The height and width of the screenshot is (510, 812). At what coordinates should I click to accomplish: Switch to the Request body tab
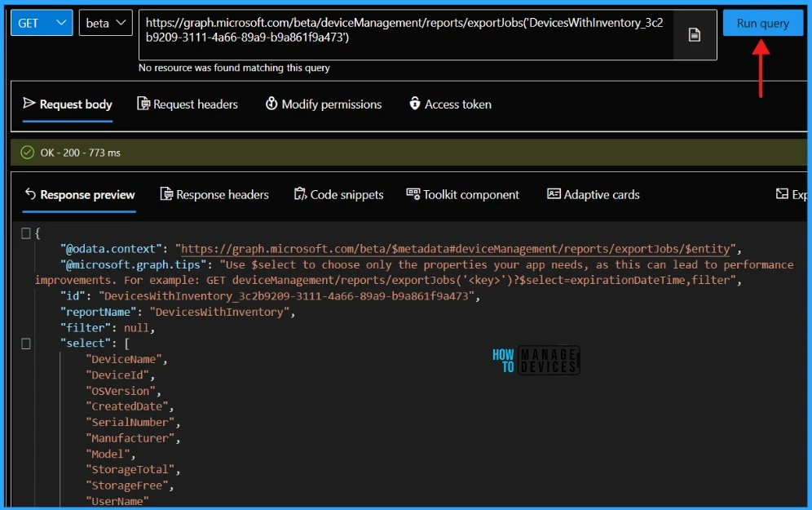coord(68,104)
